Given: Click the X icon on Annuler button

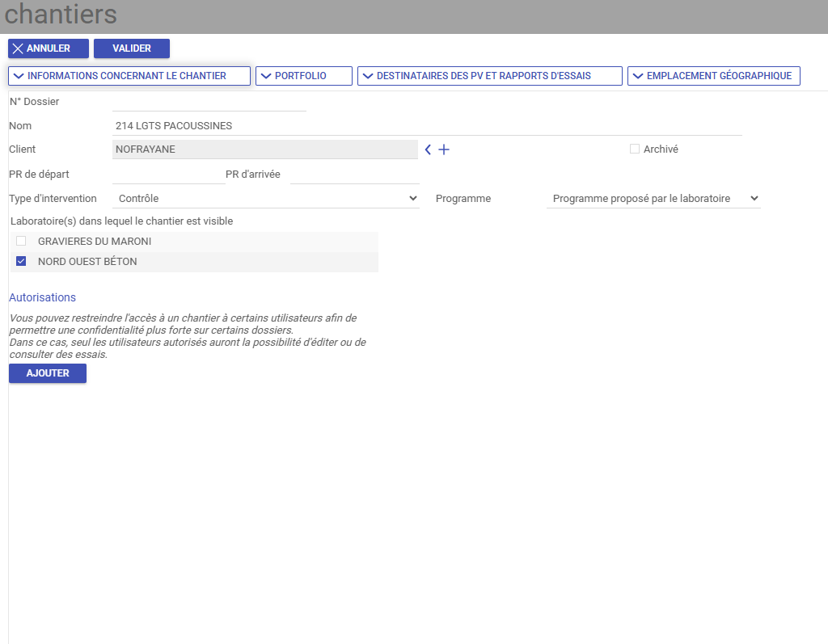Looking at the screenshot, I should pos(18,48).
